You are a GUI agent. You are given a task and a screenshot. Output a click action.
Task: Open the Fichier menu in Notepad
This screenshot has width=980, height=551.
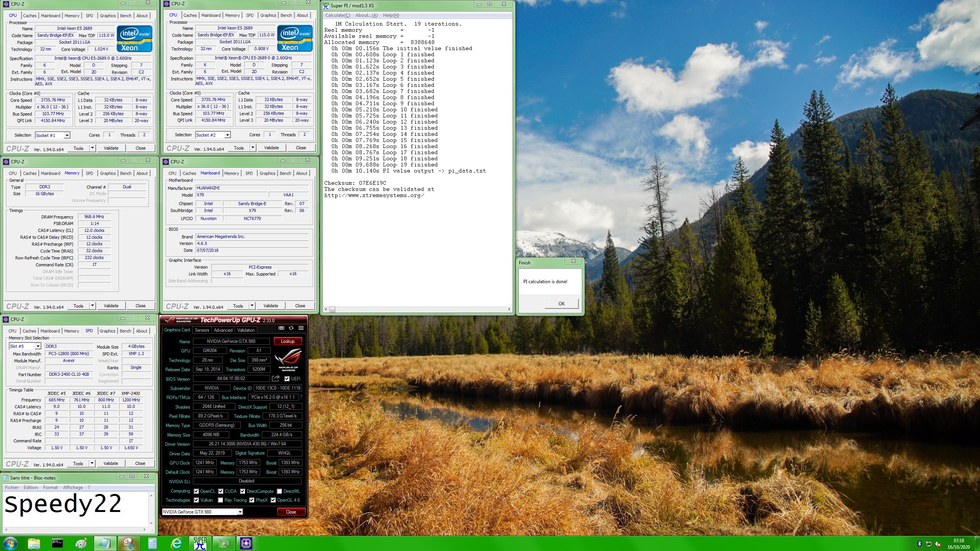point(11,487)
